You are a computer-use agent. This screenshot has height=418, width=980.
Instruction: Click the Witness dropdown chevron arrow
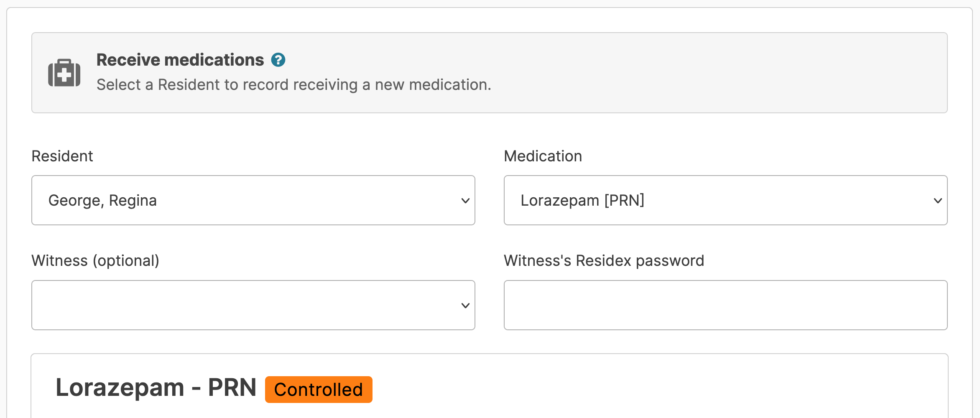[465, 306]
